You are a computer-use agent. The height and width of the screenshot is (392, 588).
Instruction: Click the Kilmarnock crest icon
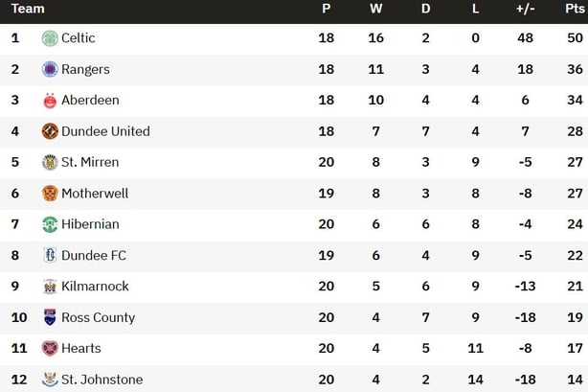50,287
